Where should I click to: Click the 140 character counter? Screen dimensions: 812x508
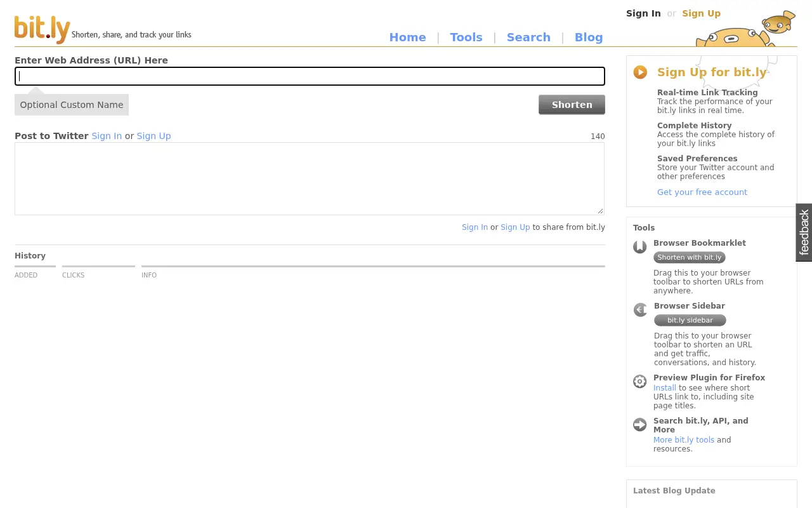coord(598,137)
